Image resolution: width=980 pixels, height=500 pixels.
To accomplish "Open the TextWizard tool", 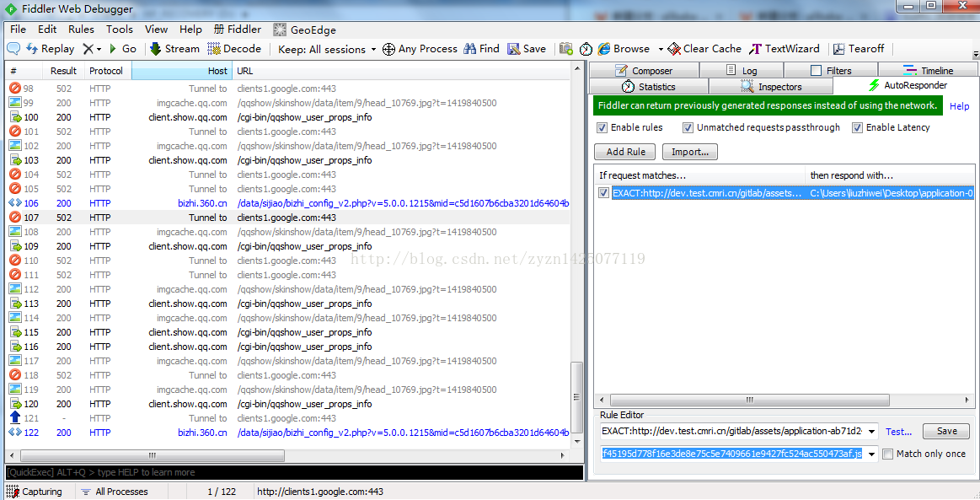I will [x=785, y=49].
